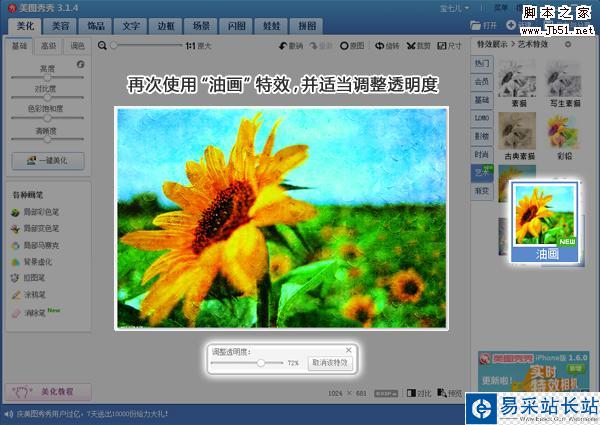Screen dimensions: 600x425
Task: Select the 会员 effects category
Action: (x=482, y=81)
